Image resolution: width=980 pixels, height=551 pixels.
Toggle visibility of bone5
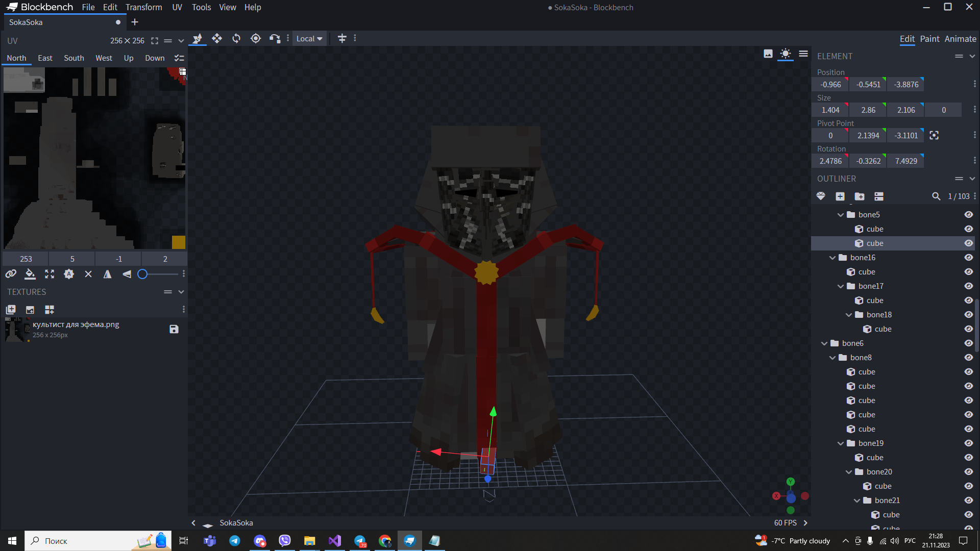(968, 215)
